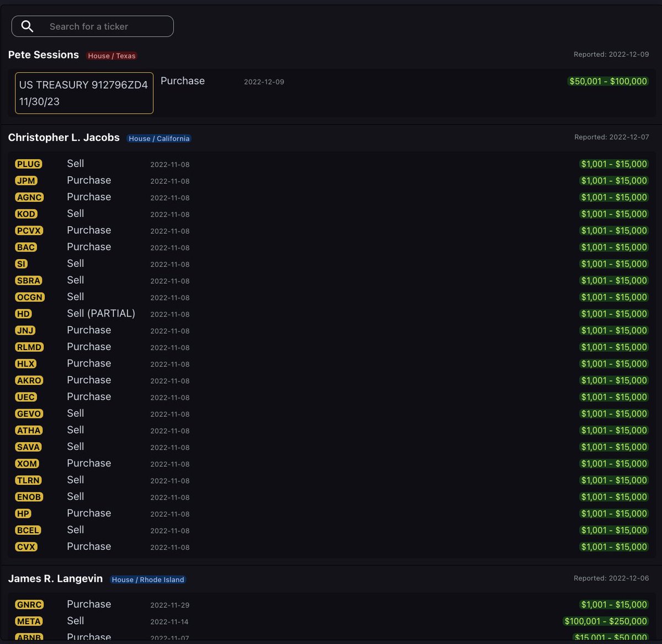This screenshot has width=662, height=644.
Task: Click the $1,001 - $15,000 amount in the CVX row
Action: pyautogui.click(x=614, y=547)
